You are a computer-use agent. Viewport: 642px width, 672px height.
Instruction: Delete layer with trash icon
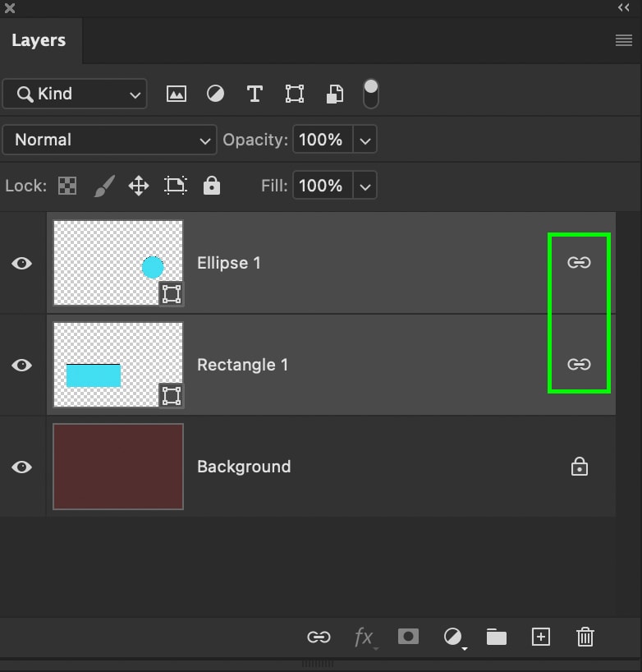pyautogui.click(x=585, y=637)
